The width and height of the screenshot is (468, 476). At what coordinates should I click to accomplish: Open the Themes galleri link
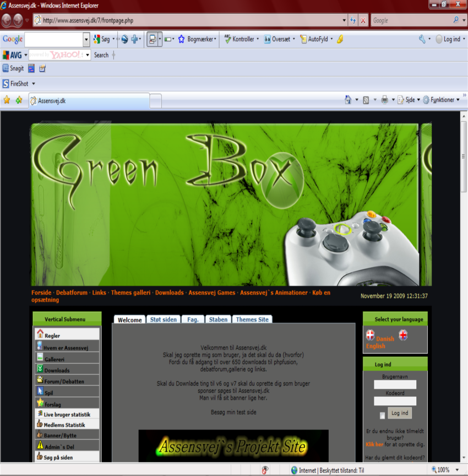click(130, 293)
